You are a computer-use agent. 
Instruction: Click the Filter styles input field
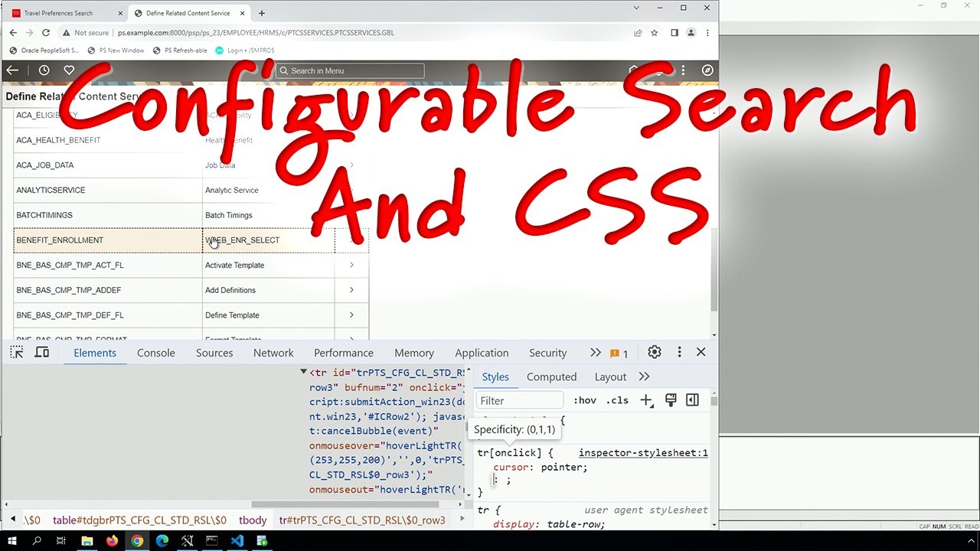(x=520, y=400)
